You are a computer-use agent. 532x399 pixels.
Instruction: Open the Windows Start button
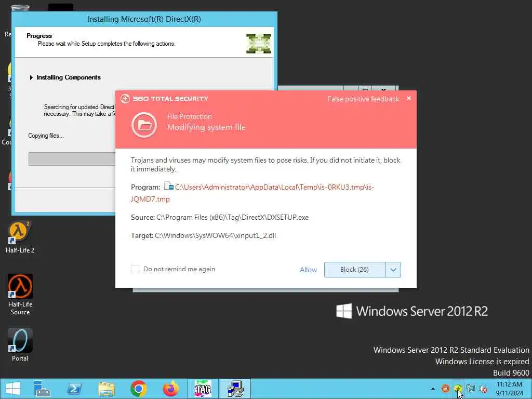click(13, 389)
